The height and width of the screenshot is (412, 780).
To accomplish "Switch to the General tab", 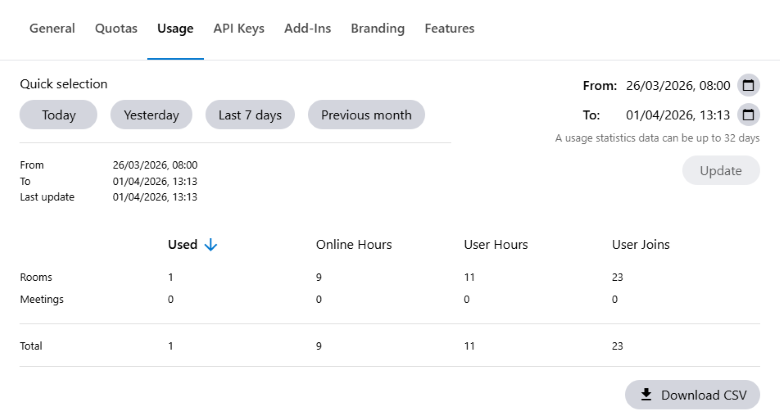I will [52, 28].
